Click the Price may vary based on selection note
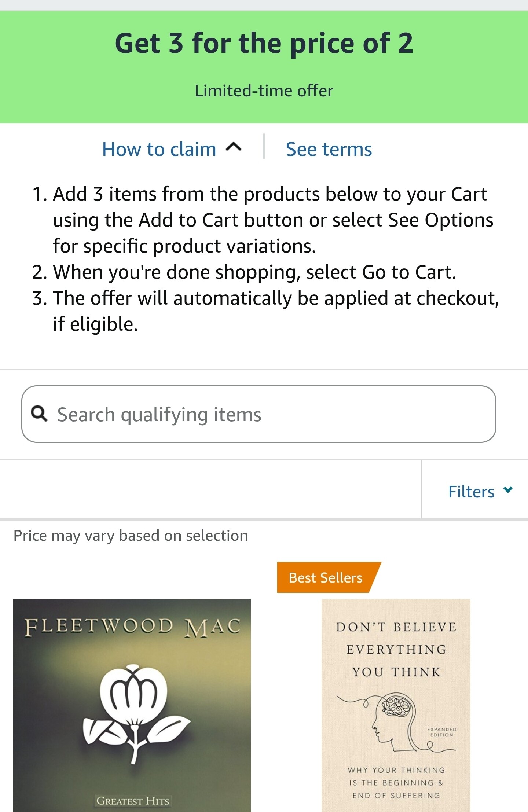This screenshot has height=812, width=528. coord(131,536)
